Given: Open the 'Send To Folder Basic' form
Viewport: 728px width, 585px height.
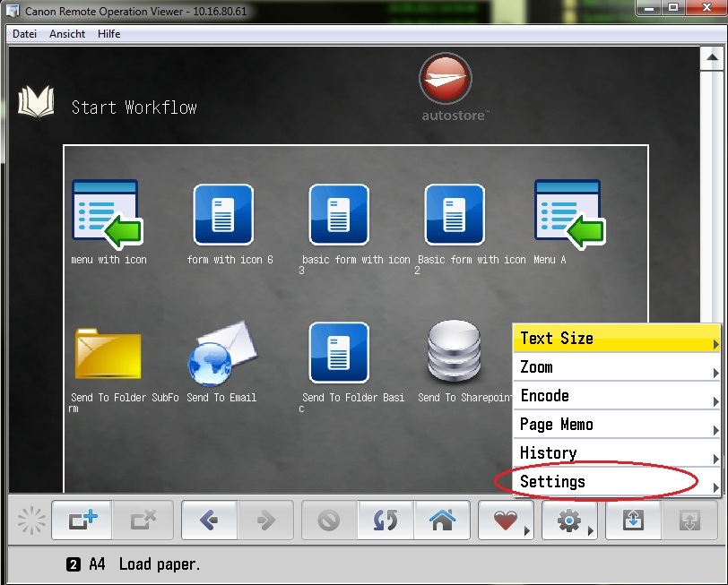Looking at the screenshot, I should 338,354.
